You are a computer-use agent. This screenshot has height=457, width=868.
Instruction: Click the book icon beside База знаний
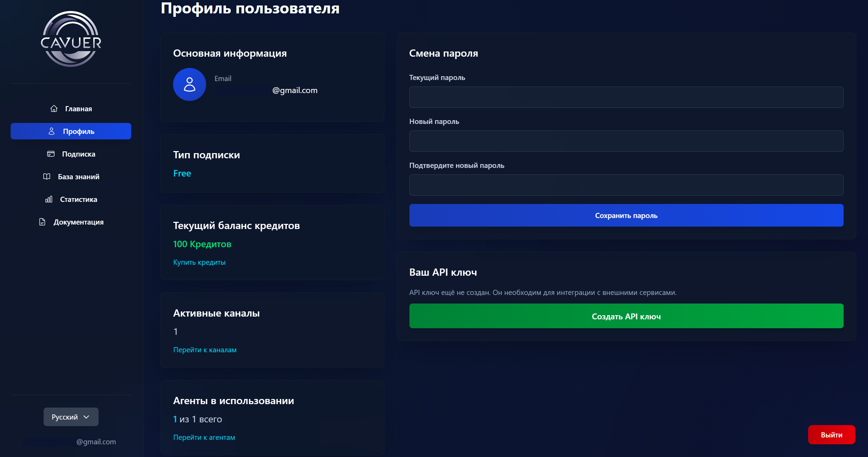click(x=47, y=176)
